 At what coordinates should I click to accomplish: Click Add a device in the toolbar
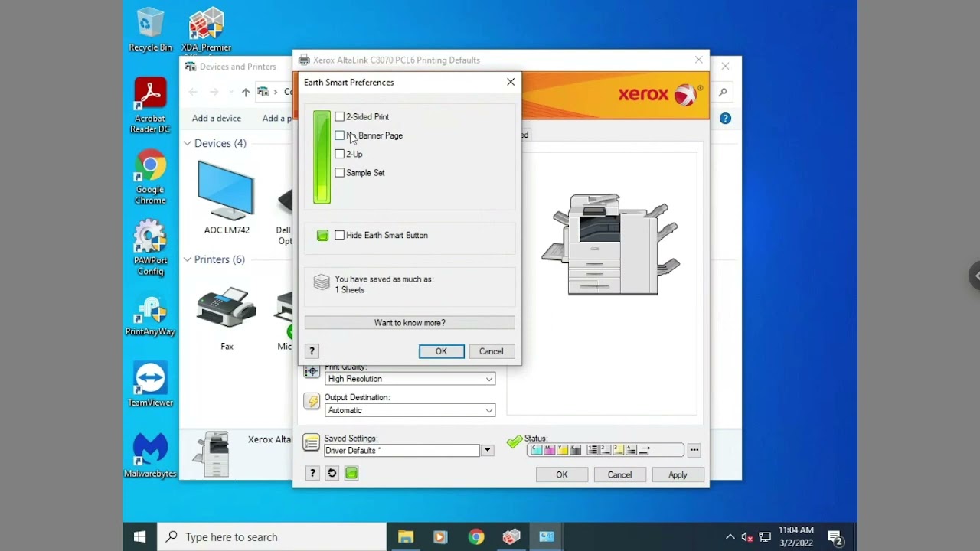coord(217,119)
